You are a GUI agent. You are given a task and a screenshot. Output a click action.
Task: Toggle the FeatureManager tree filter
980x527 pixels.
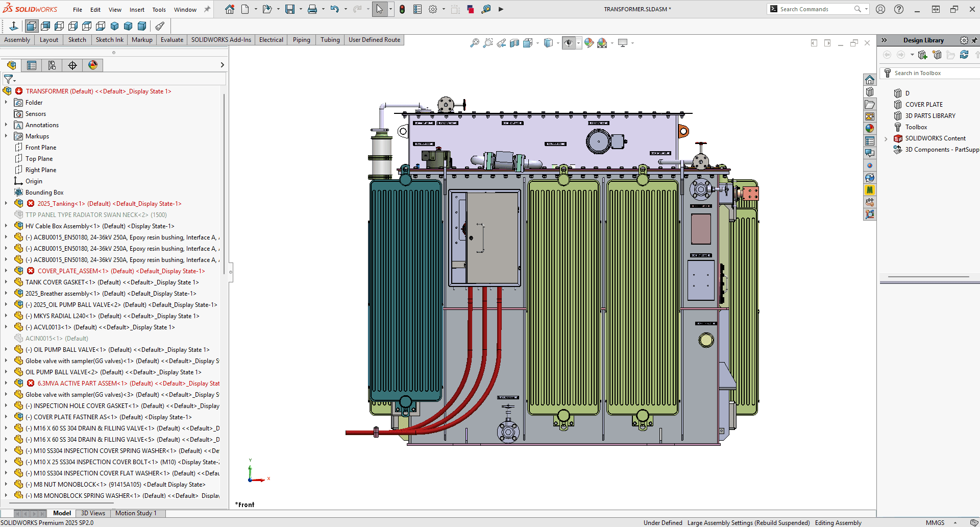click(x=8, y=79)
